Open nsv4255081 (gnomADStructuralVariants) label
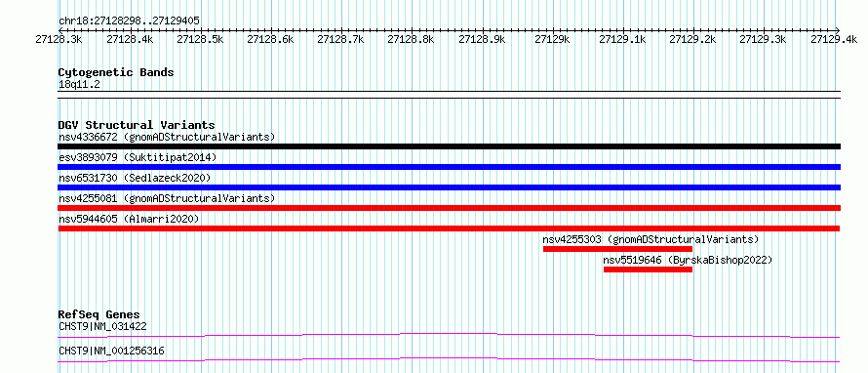The width and height of the screenshot is (868, 373). click(x=167, y=198)
